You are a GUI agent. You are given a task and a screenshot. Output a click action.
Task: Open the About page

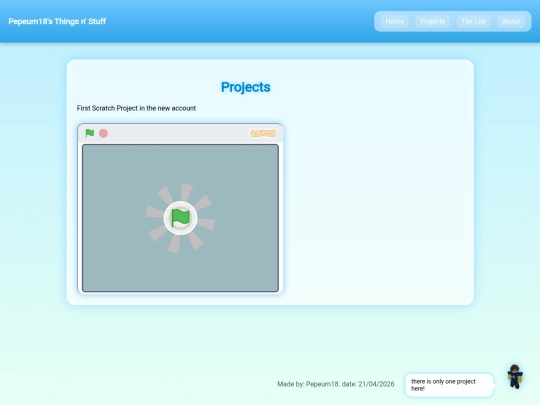point(511,21)
